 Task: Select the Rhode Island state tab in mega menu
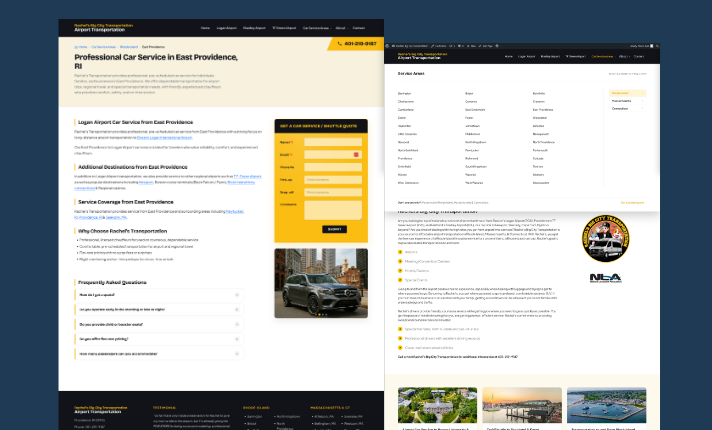tap(627, 93)
